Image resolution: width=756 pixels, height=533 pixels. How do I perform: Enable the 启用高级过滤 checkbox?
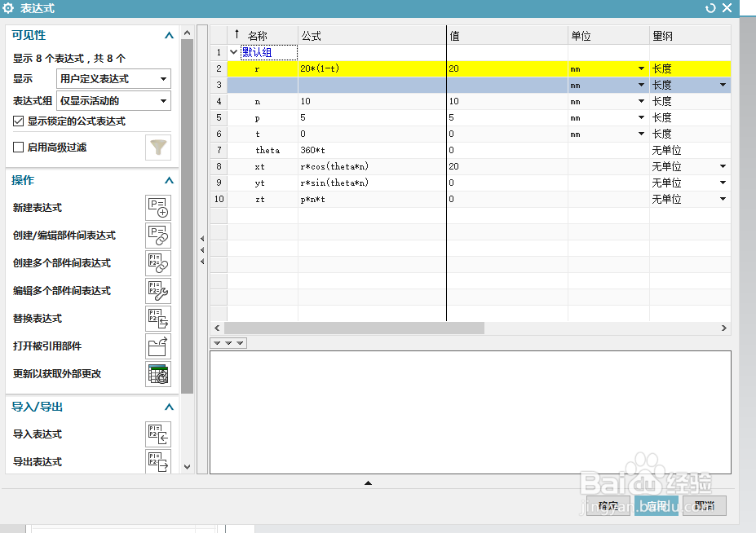(18, 147)
